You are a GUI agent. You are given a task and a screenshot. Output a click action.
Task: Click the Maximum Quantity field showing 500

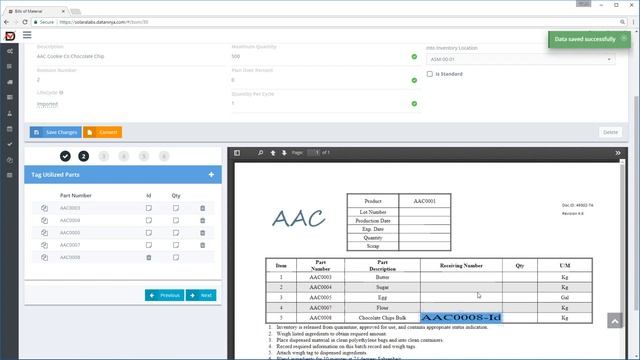326,56
